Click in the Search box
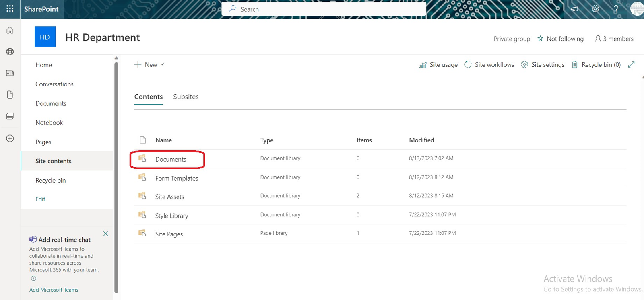The height and width of the screenshot is (300, 644). click(324, 9)
